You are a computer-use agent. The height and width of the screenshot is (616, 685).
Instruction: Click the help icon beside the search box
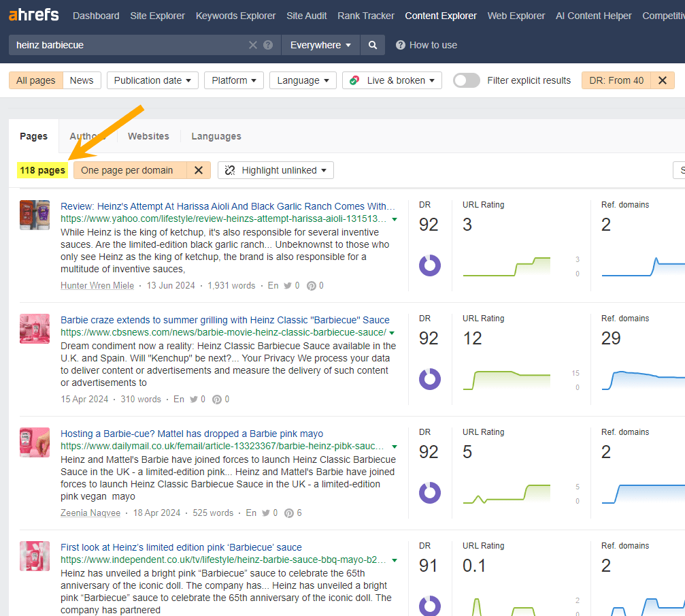(x=267, y=45)
